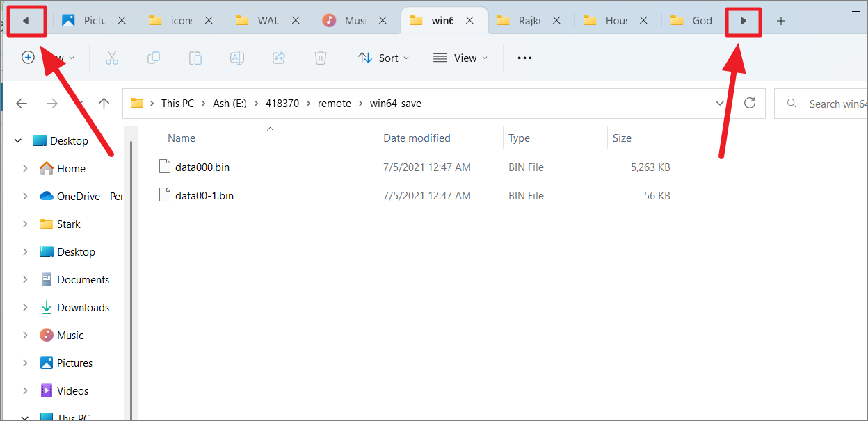Refresh the current folder view
This screenshot has height=421, width=868.
(750, 104)
